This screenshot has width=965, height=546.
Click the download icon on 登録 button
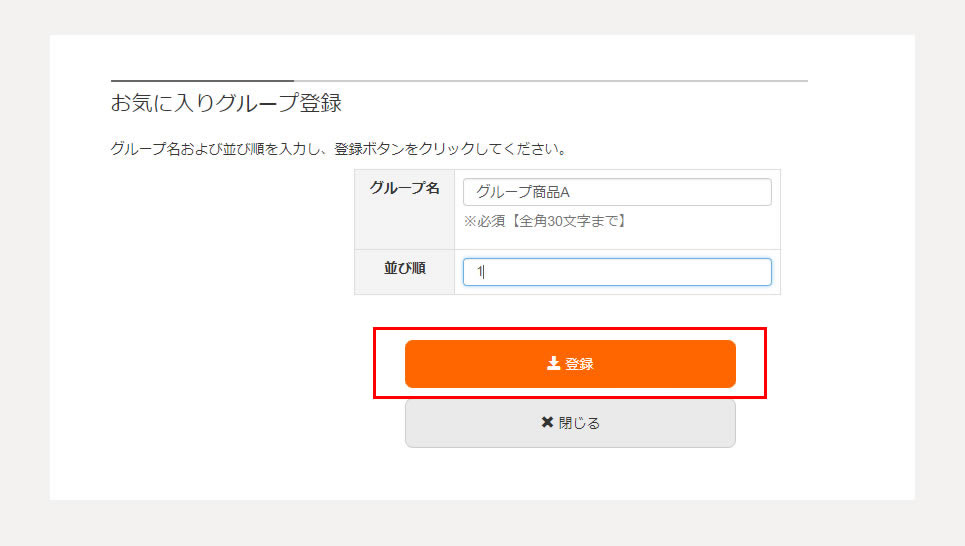(553, 364)
